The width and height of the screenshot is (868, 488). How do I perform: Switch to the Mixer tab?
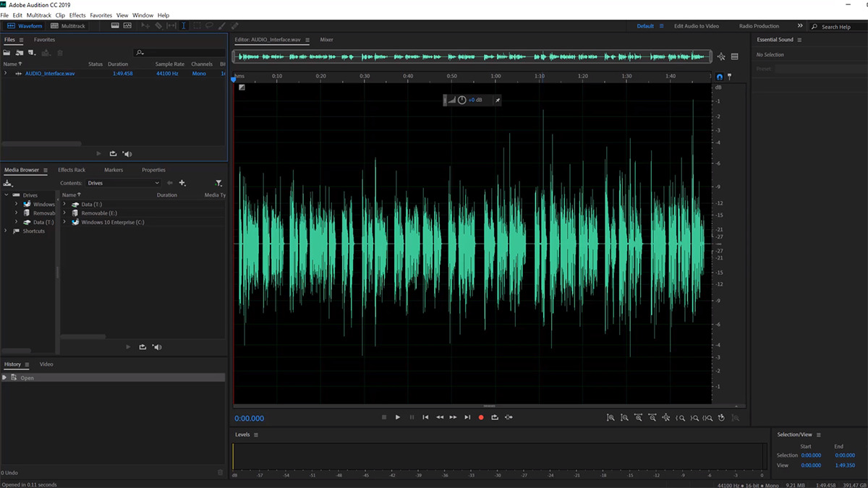pyautogui.click(x=326, y=40)
